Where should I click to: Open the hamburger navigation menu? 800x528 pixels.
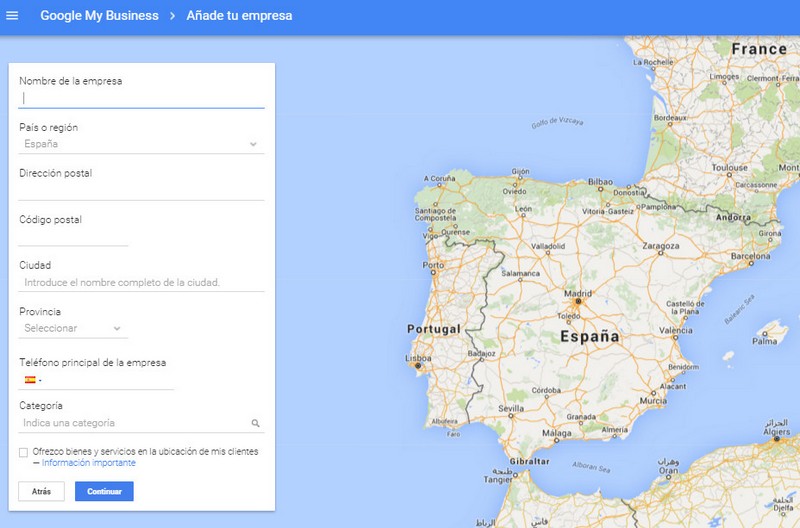click(12, 16)
